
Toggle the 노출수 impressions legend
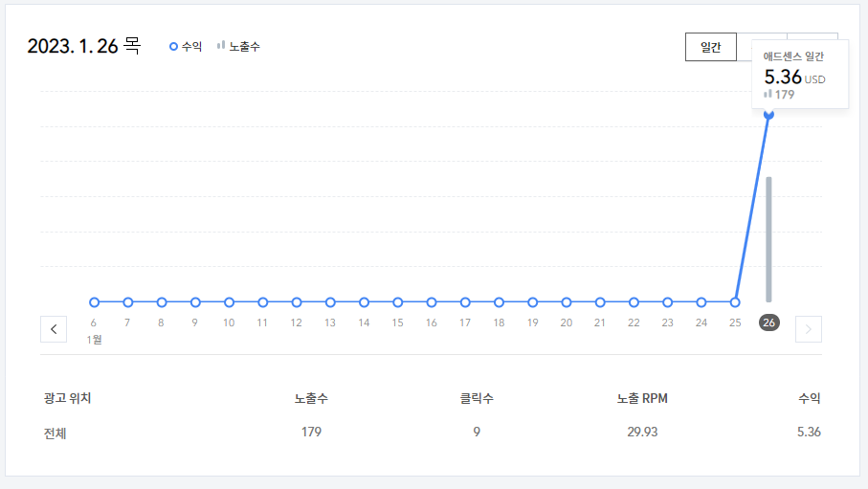[238, 47]
